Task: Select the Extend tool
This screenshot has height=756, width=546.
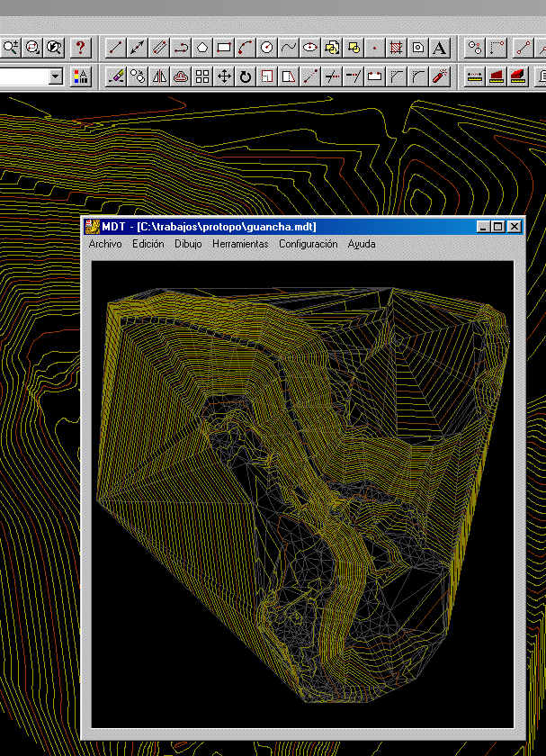Action: point(354,76)
